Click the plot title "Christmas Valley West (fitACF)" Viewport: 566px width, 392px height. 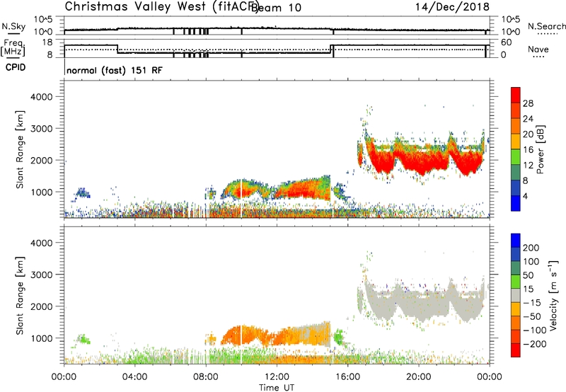tap(162, 6)
